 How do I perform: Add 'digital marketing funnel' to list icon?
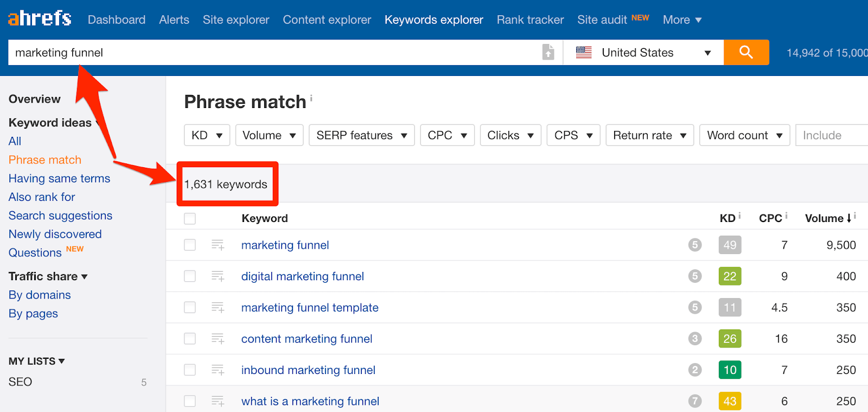[218, 276]
